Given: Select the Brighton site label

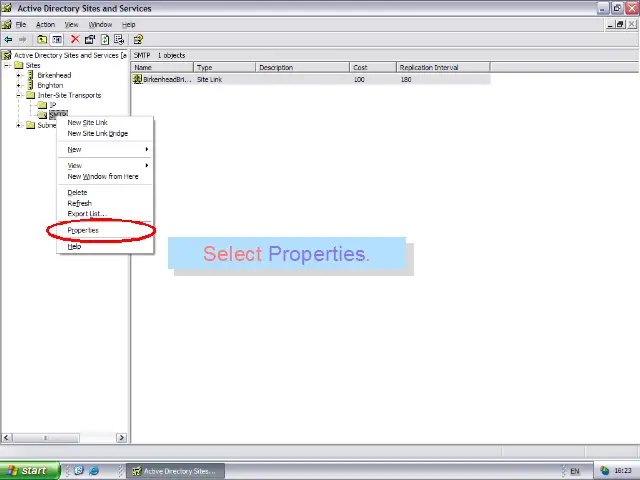Looking at the screenshot, I should pos(50,85).
